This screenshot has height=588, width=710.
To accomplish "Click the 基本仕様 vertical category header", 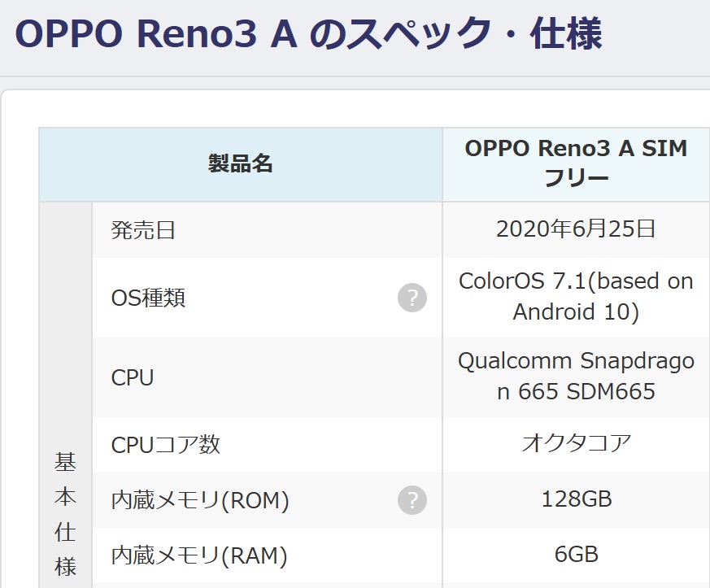I will (65, 515).
